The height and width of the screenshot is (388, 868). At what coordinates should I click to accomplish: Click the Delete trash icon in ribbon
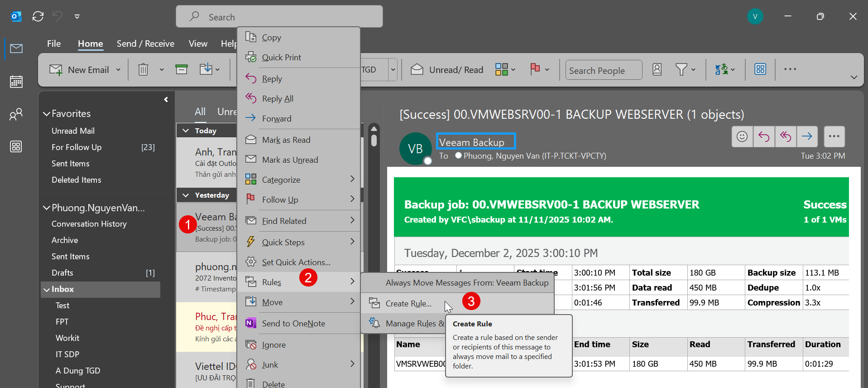pyautogui.click(x=143, y=70)
